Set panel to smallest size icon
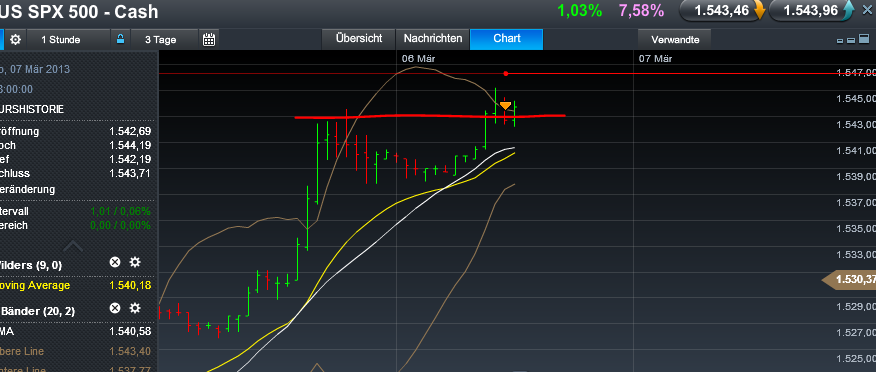The width and height of the screenshot is (876, 372). click(840, 40)
